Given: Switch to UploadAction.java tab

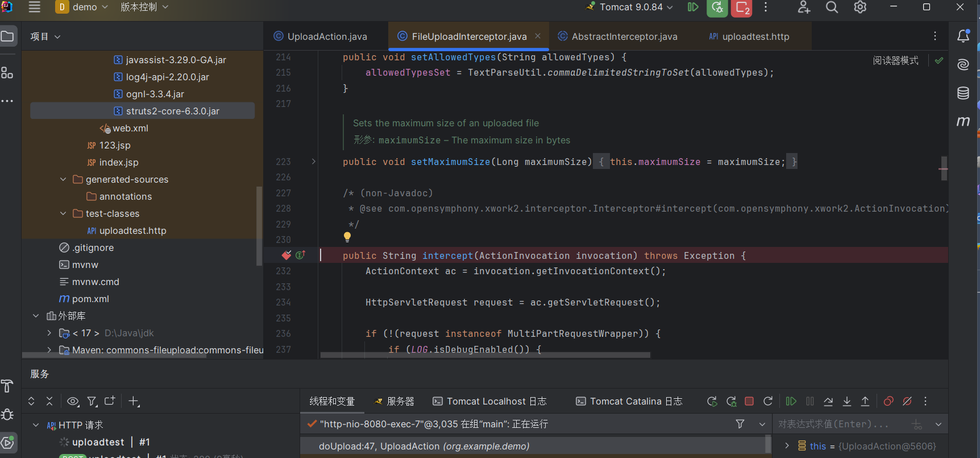Looking at the screenshot, I should 321,36.
